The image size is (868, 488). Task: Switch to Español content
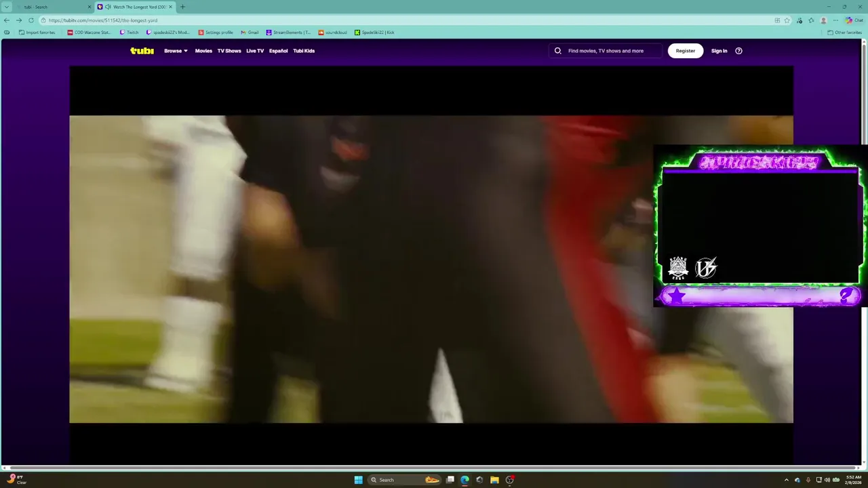pos(278,51)
